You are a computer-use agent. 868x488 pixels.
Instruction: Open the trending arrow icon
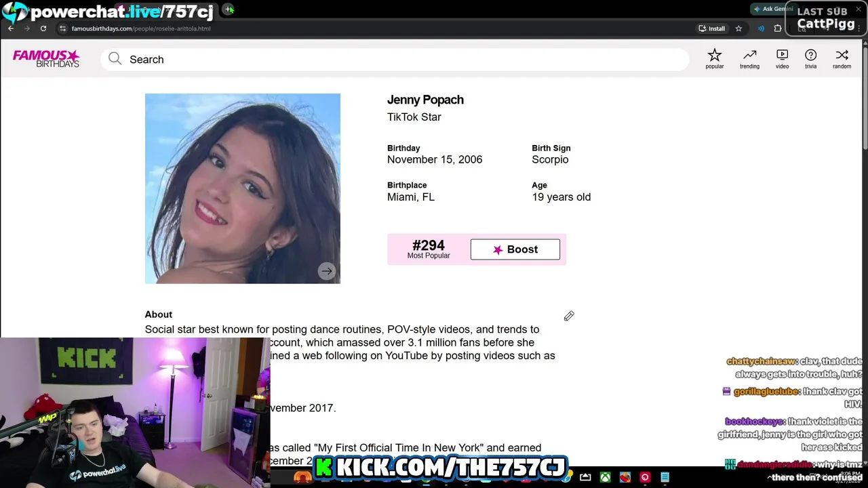[749, 59]
